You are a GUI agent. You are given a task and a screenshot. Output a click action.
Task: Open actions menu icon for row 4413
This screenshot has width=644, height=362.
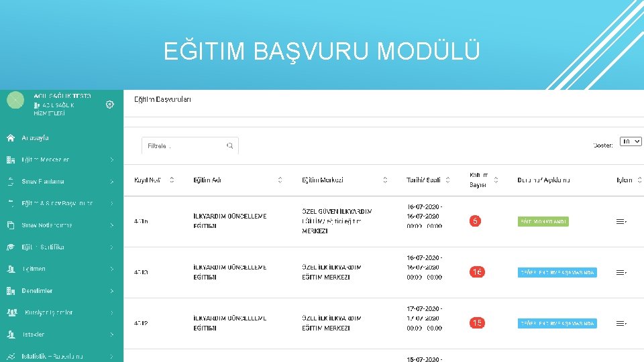[621, 273]
